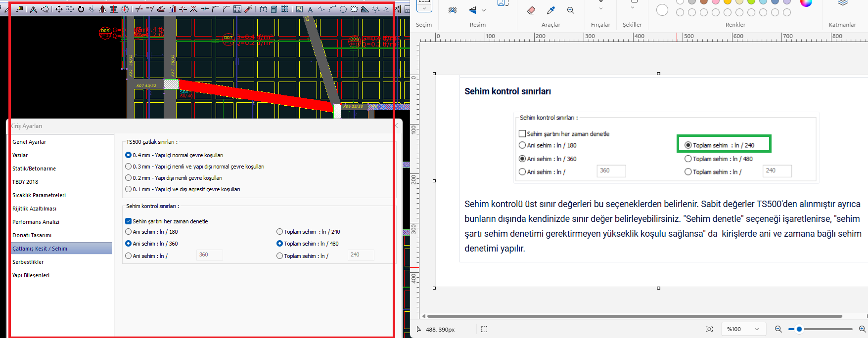Adjust the Paint zoom slider handle
The width and height of the screenshot is (868, 338).
tap(799, 329)
